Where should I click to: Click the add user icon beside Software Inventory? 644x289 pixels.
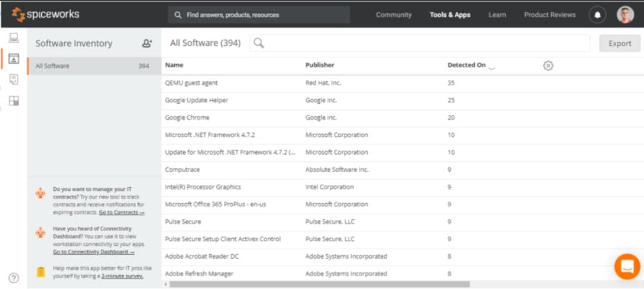(x=146, y=43)
